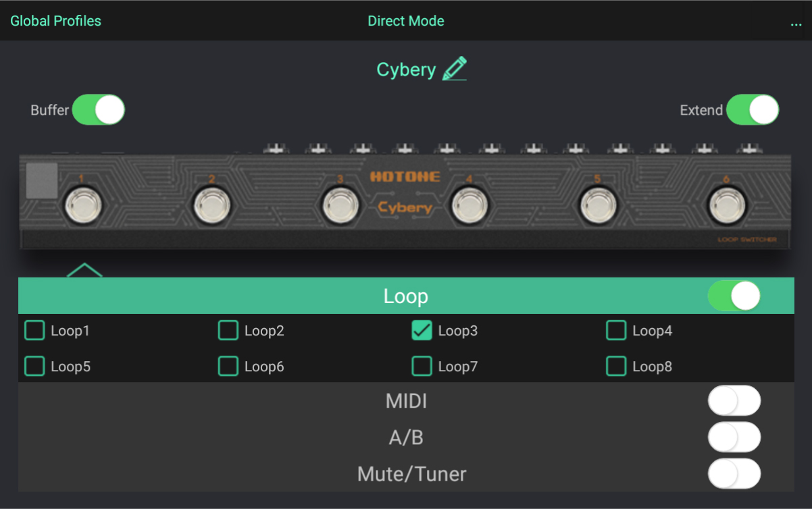Select footswitch 1 on the pedal

pos(83,205)
